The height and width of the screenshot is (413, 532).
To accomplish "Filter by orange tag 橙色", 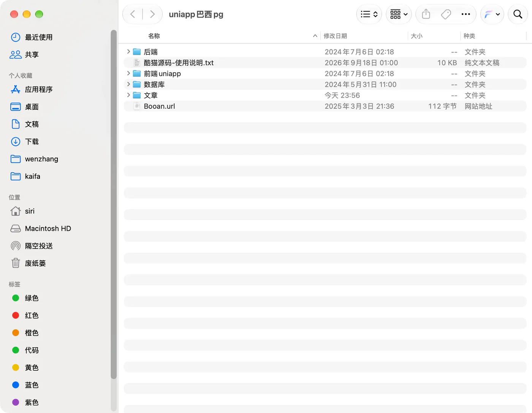I will [25, 333].
